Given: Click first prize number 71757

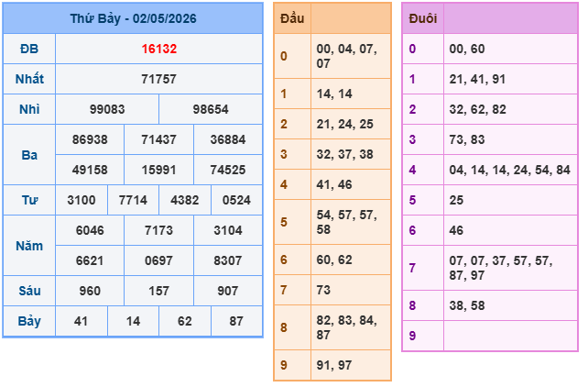Looking at the screenshot, I should (159, 79).
